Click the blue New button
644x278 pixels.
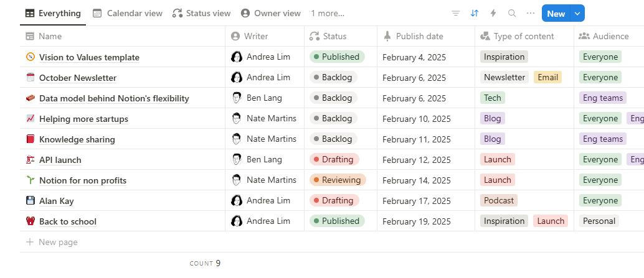[x=556, y=14]
